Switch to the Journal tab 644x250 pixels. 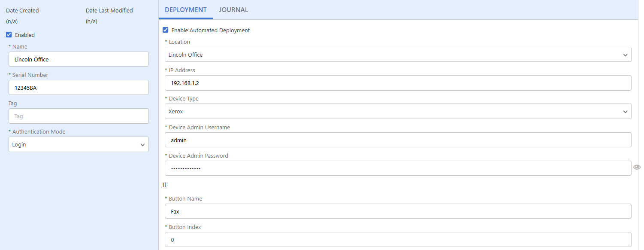(x=233, y=9)
